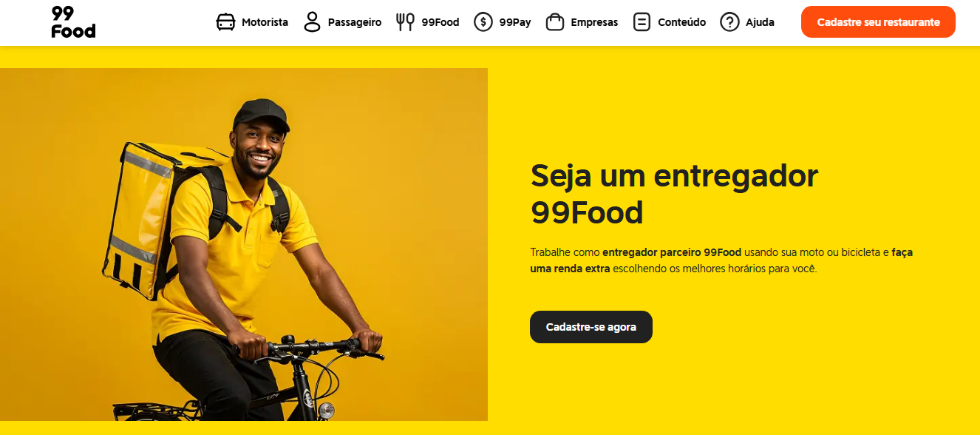
Task: Open the Conteúdo menu label
Action: click(x=681, y=22)
